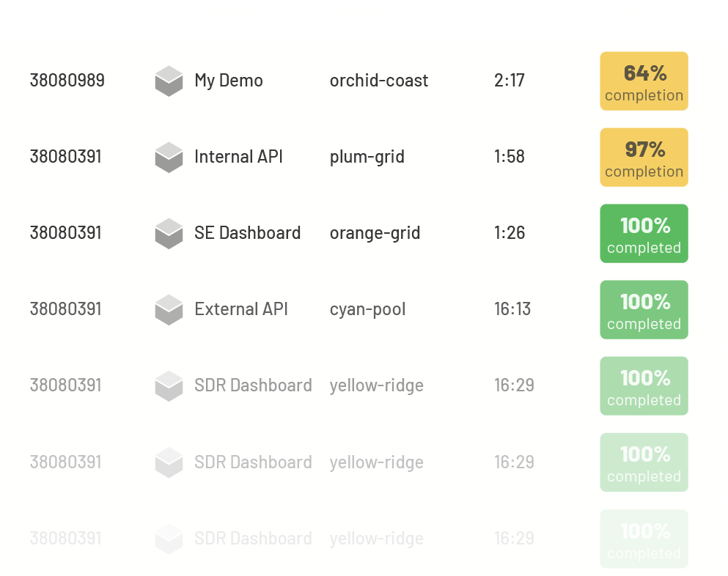This screenshot has height=576, width=728.
Task: Click the 2:17 duration value
Action: point(509,81)
